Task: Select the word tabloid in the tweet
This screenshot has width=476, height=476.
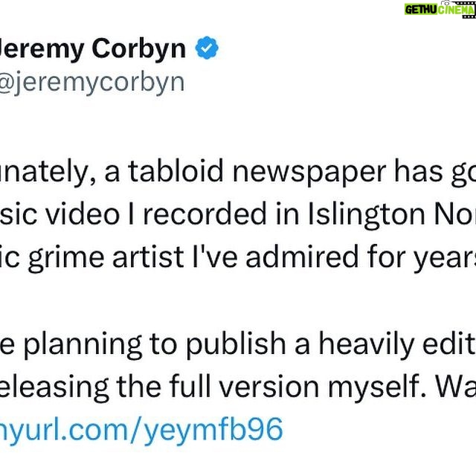Action: [176, 171]
